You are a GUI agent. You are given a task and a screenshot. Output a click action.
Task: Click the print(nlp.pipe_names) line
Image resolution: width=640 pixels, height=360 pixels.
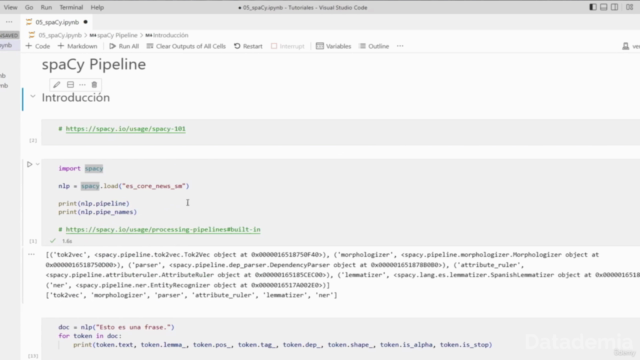coord(98,212)
